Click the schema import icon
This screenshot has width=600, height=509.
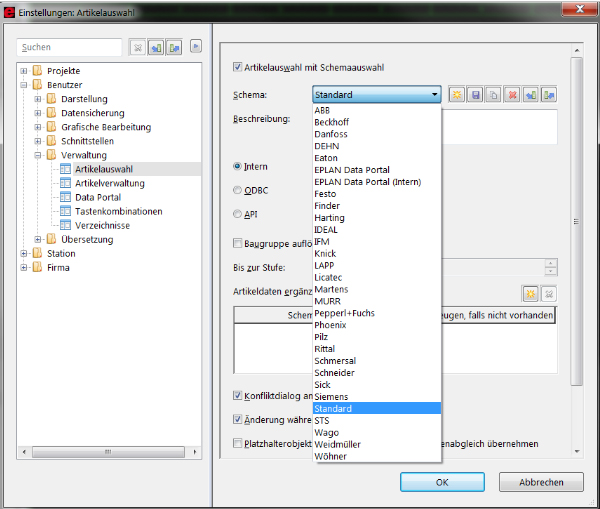click(531, 95)
